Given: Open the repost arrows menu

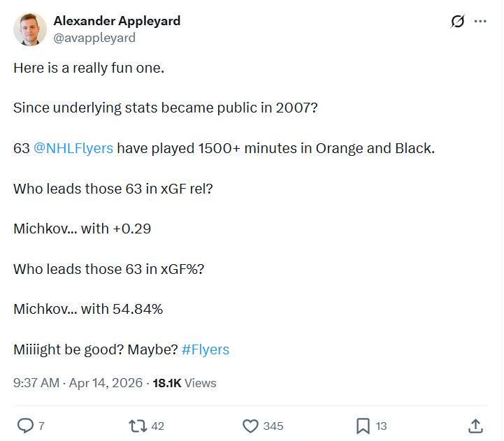Looking at the screenshot, I should coord(137,426).
